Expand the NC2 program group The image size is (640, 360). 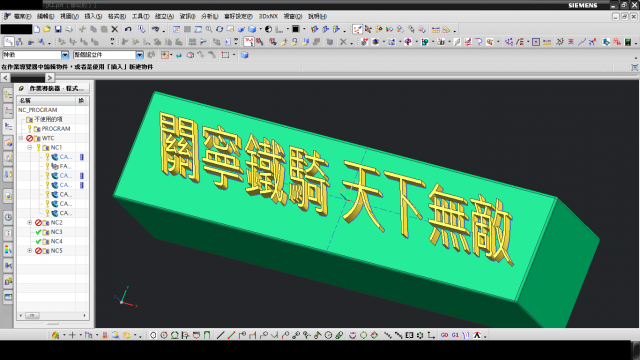pyautogui.click(x=30, y=222)
